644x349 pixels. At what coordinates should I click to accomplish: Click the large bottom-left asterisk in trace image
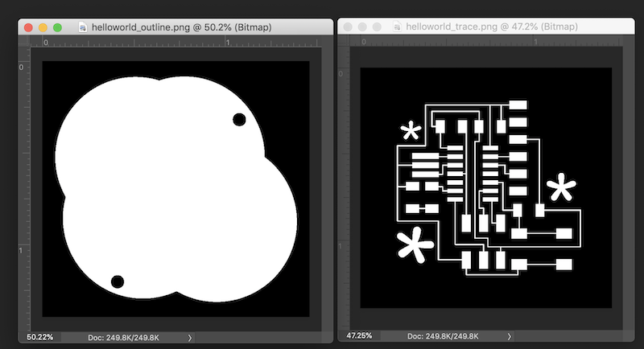click(x=415, y=244)
